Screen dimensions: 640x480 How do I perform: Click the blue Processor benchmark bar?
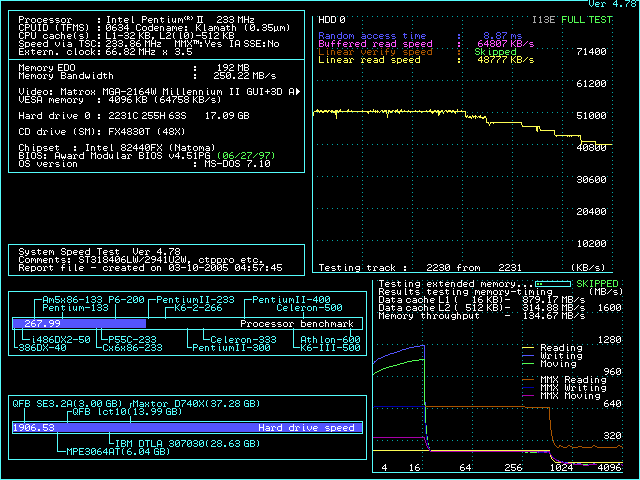pos(79,324)
